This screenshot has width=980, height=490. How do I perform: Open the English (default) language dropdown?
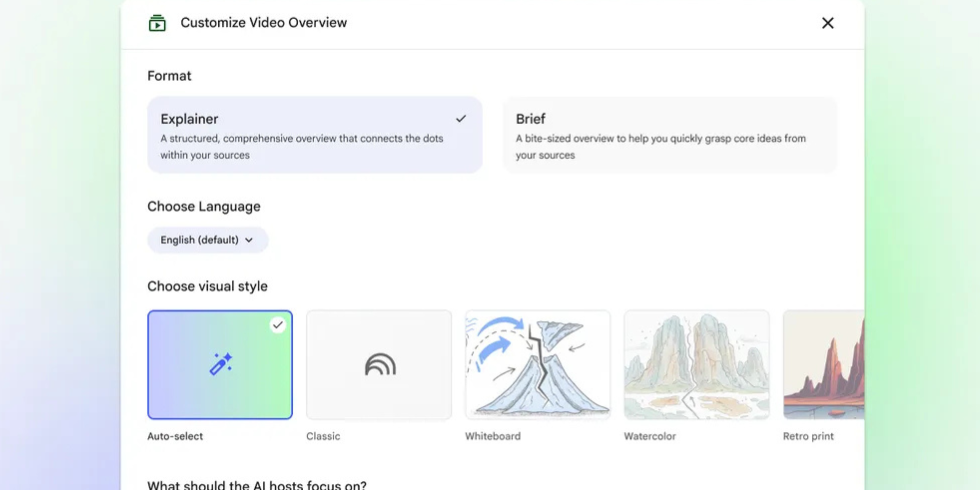click(x=207, y=240)
